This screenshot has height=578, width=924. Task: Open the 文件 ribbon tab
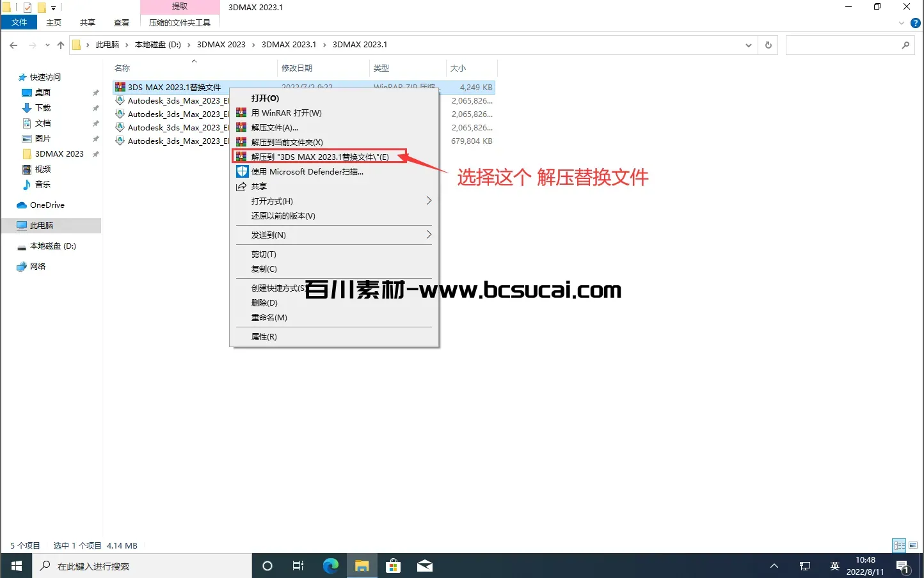[x=19, y=22]
